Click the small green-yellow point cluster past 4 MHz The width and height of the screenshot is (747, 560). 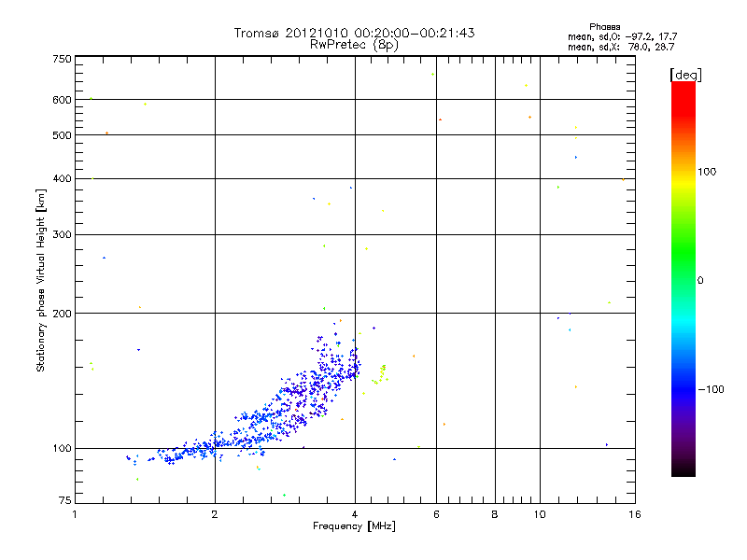coord(380,374)
